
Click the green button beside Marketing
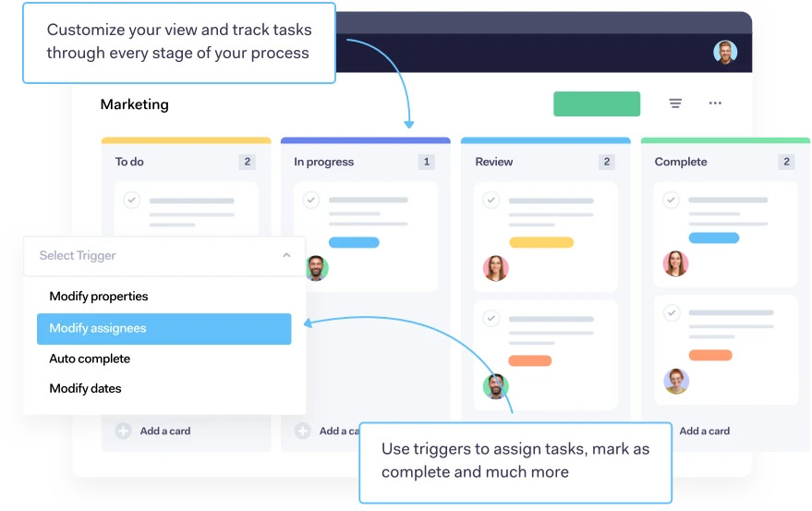[x=597, y=103]
